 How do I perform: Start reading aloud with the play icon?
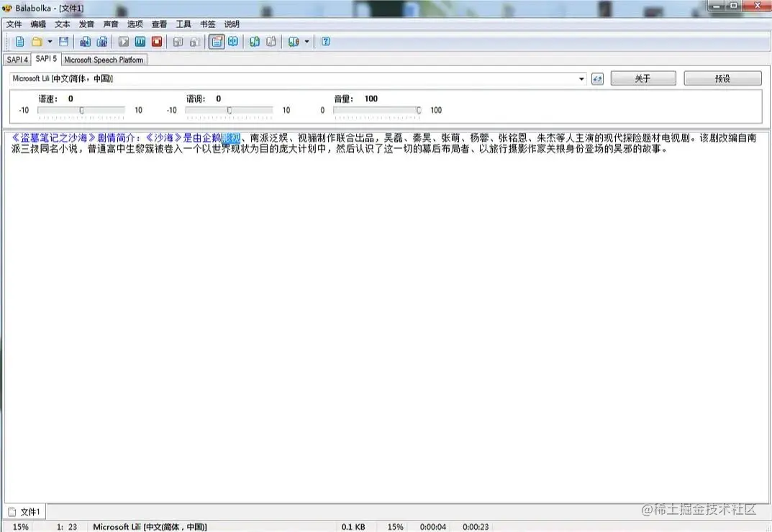(x=124, y=42)
